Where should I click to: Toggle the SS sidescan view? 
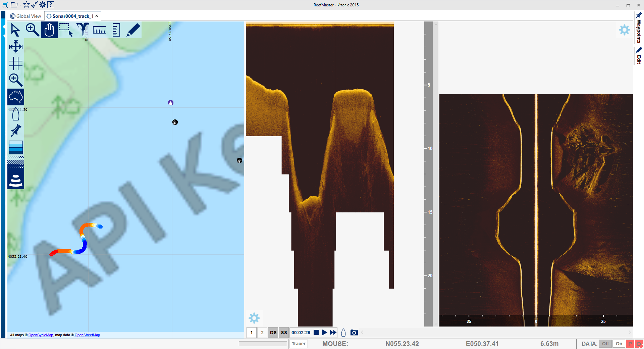(284, 333)
